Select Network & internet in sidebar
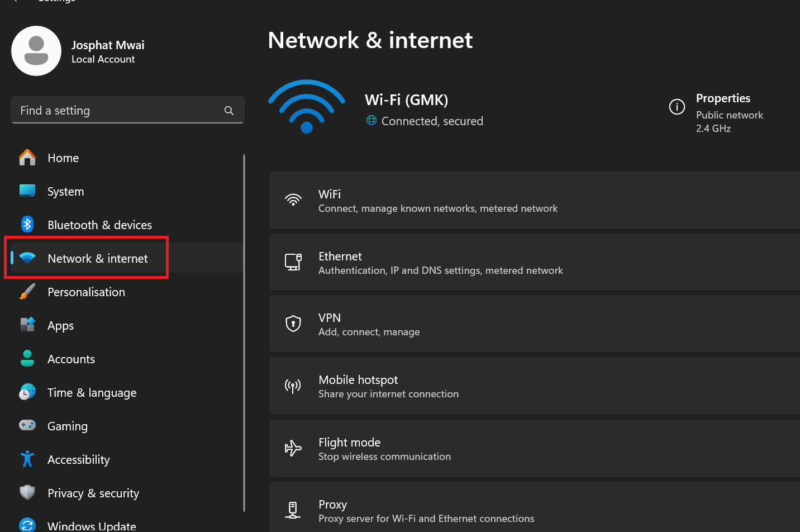This screenshot has width=800, height=532. click(127, 258)
